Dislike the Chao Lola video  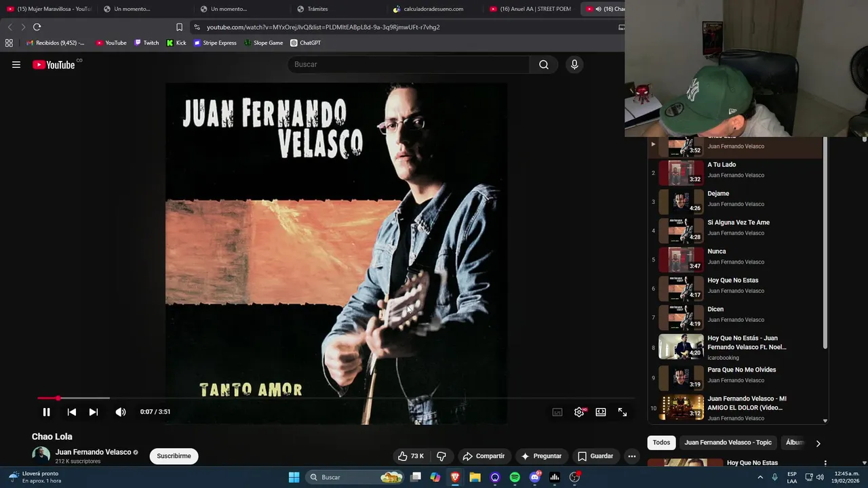pyautogui.click(x=441, y=456)
